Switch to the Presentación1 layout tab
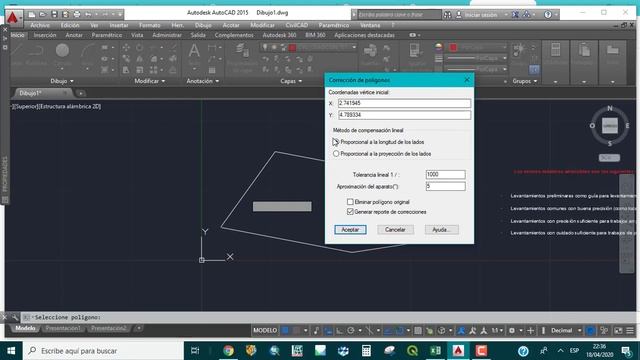This screenshot has width=640, height=360. 63,328
